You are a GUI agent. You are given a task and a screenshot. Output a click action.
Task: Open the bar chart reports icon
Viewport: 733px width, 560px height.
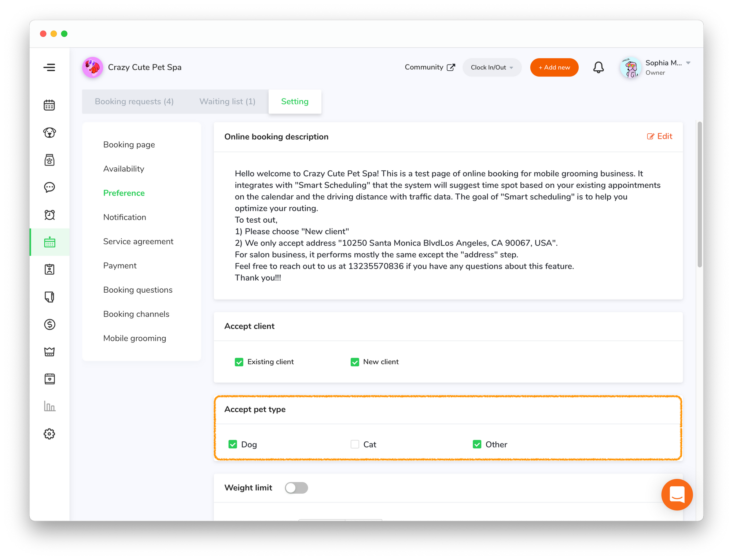pyautogui.click(x=49, y=406)
